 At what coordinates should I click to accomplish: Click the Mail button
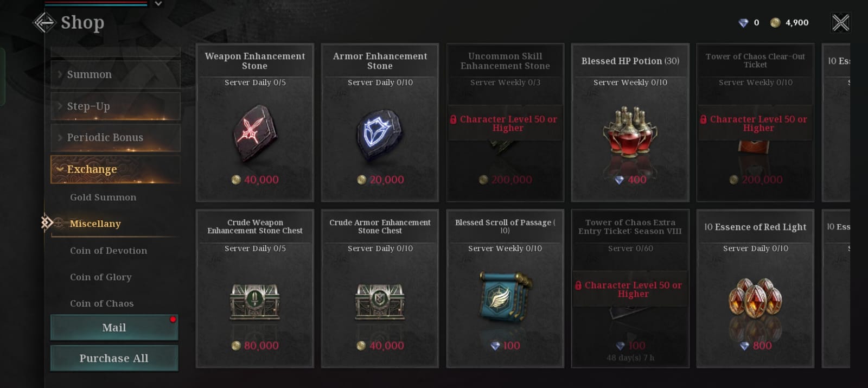coord(114,328)
